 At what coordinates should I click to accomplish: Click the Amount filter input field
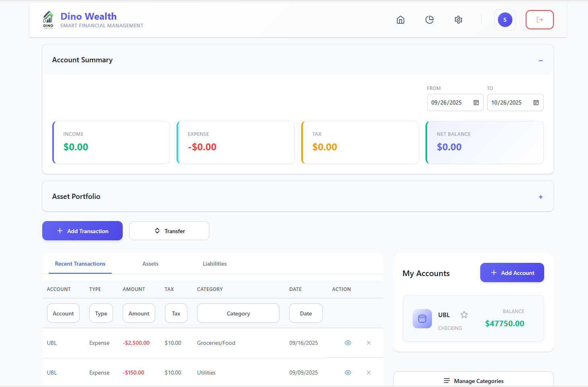[139, 313]
